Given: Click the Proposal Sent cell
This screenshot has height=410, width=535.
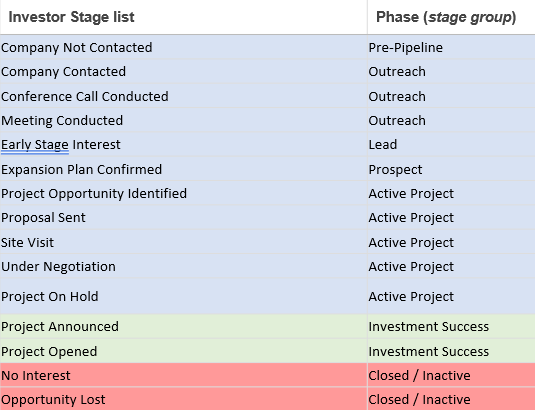Looking at the screenshot, I should tap(184, 218).
